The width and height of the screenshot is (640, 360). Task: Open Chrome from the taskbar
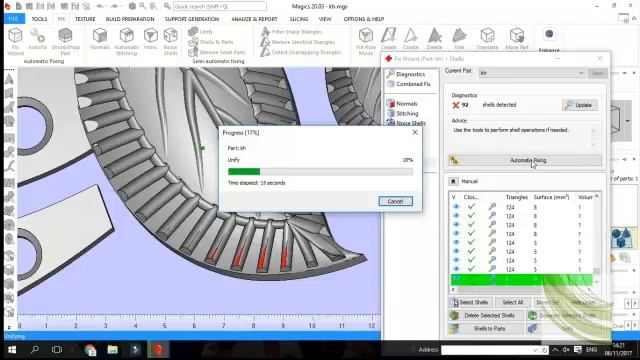pos(90,349)
